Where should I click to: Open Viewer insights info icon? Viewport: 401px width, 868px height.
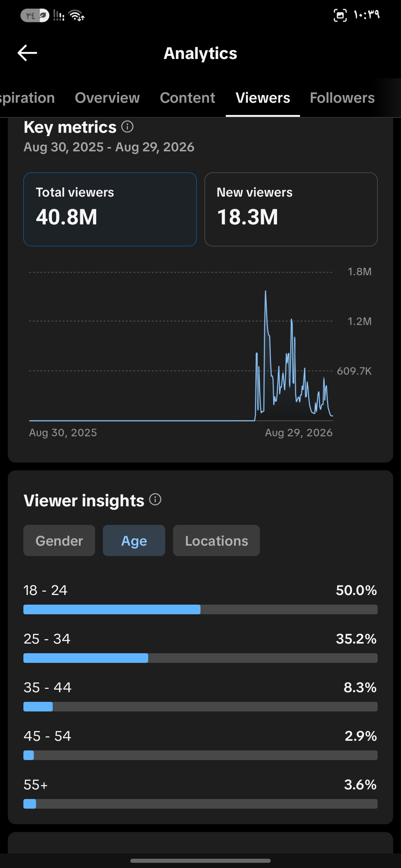coord(155,500)
